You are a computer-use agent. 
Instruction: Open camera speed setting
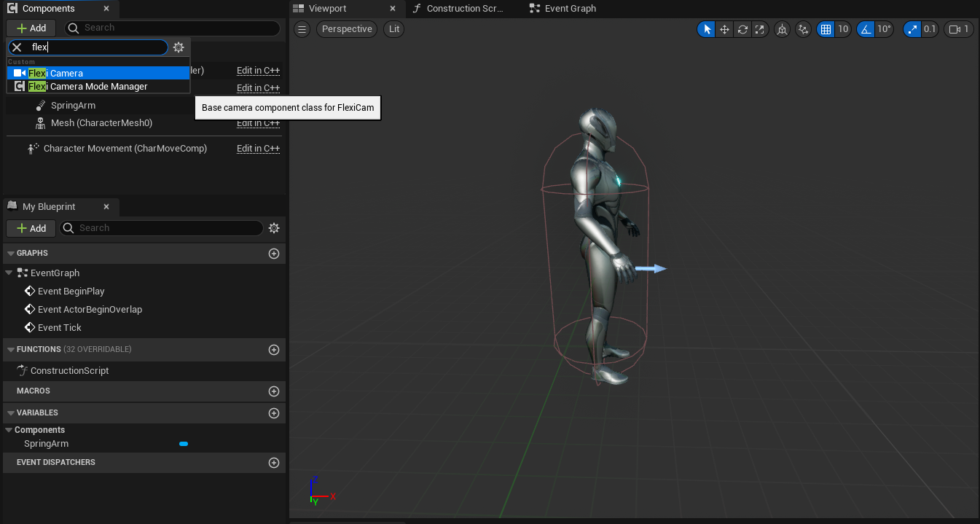[958, 29]
